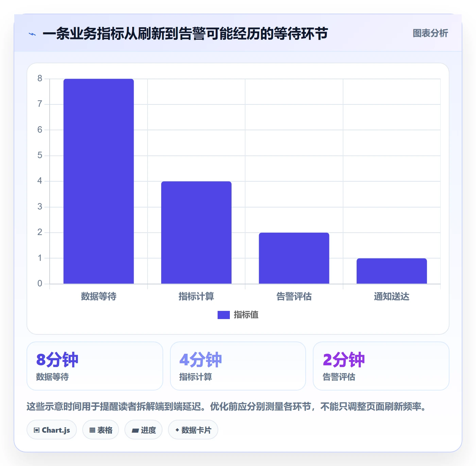Click the description paragraph starting 这些示意时间
Image resolution: width=476 pixels, height=466 pixels.
pos(227,406)
